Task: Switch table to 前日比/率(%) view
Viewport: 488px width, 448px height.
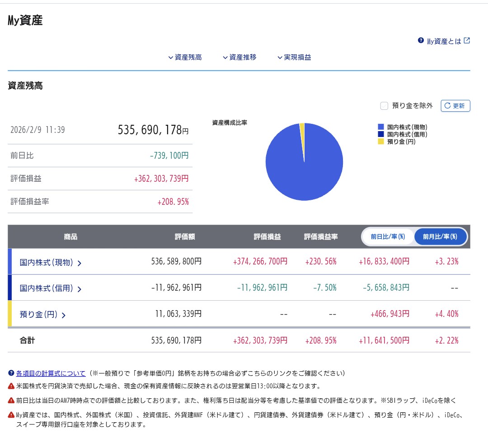Action: tap(388, 236)
